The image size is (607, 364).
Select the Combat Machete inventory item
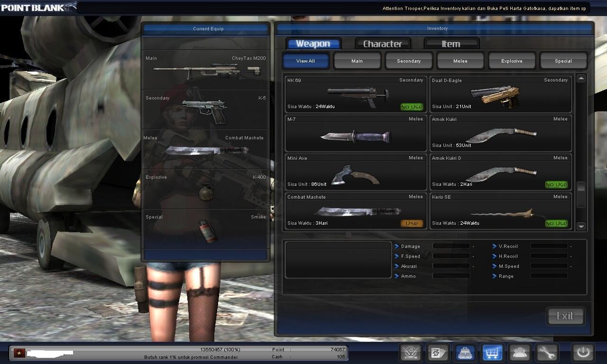click(x=356, y=211)
